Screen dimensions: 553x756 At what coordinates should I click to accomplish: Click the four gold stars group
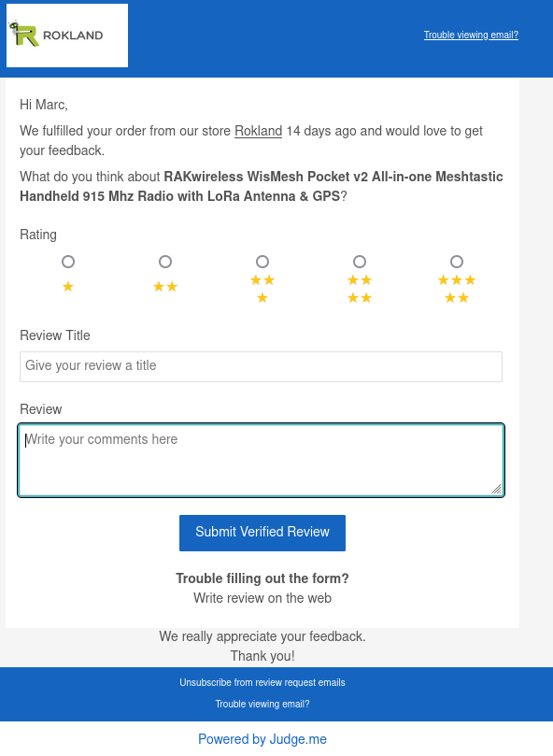point(360,289)
